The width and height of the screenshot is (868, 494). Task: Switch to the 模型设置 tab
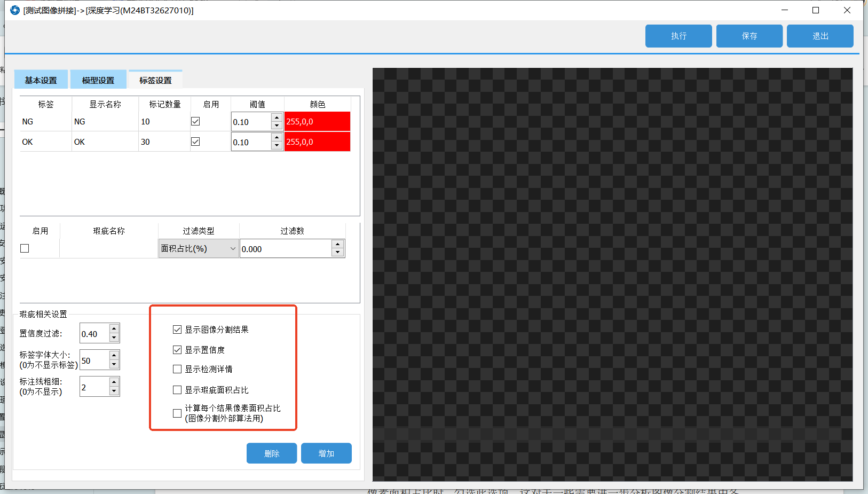pos(98,80)
